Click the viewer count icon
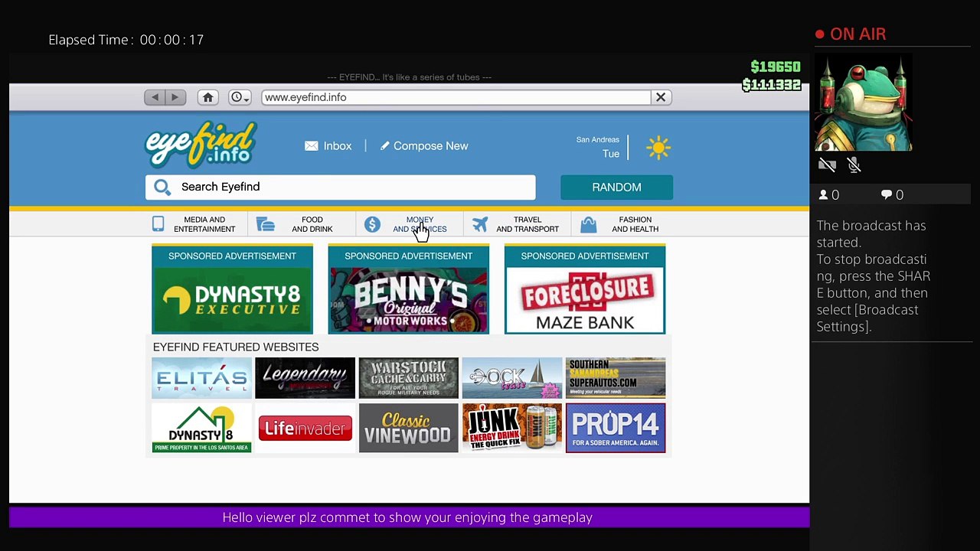The image size is (980, 551). coord(824,195)
